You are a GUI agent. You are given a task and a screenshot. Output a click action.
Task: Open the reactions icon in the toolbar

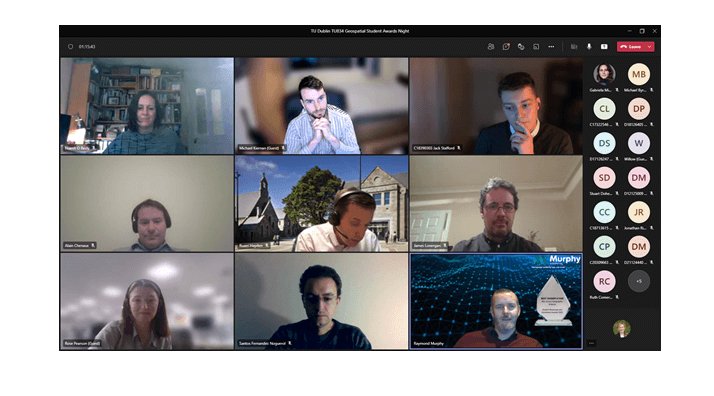coord(521,46)
